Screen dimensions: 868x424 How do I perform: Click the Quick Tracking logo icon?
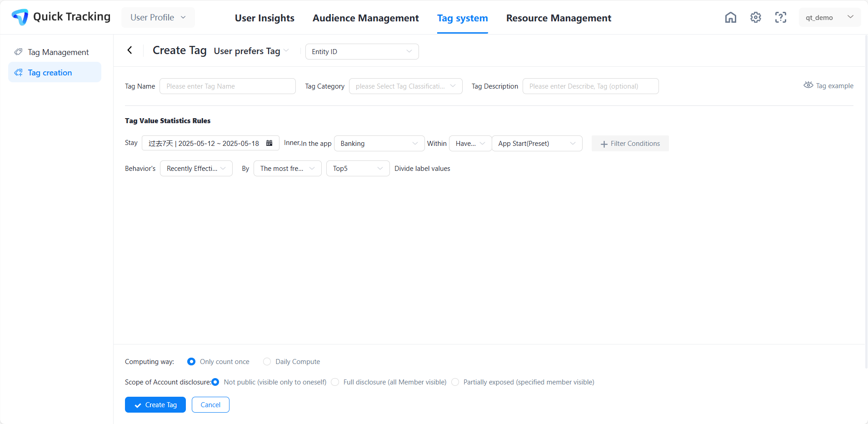coord(20,17)
